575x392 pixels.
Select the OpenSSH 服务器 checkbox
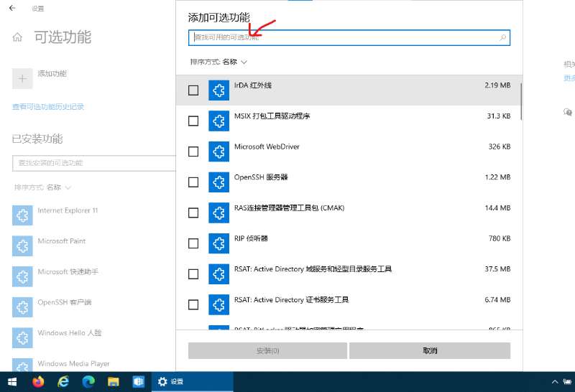(193, 182)
